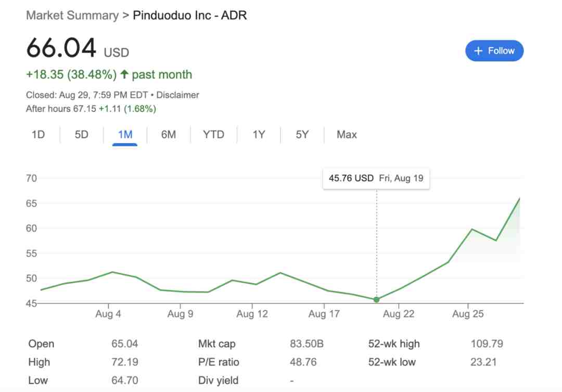This screenshot has width=562, height=392.
Task: Click the Open value 65.04
Action: point(124,344)
